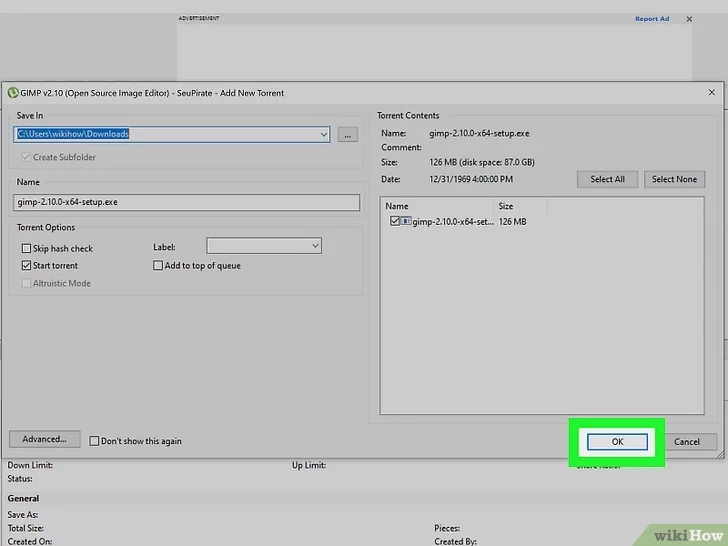Image resolution: width=728 pixels, height=546 pixels.
Task: Click the 126 MB size cell in file list
Action: tap(513, 221)
